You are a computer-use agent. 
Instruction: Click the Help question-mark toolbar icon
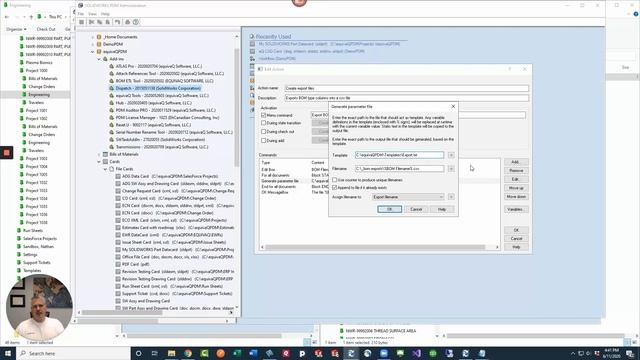tap(136, 22)
